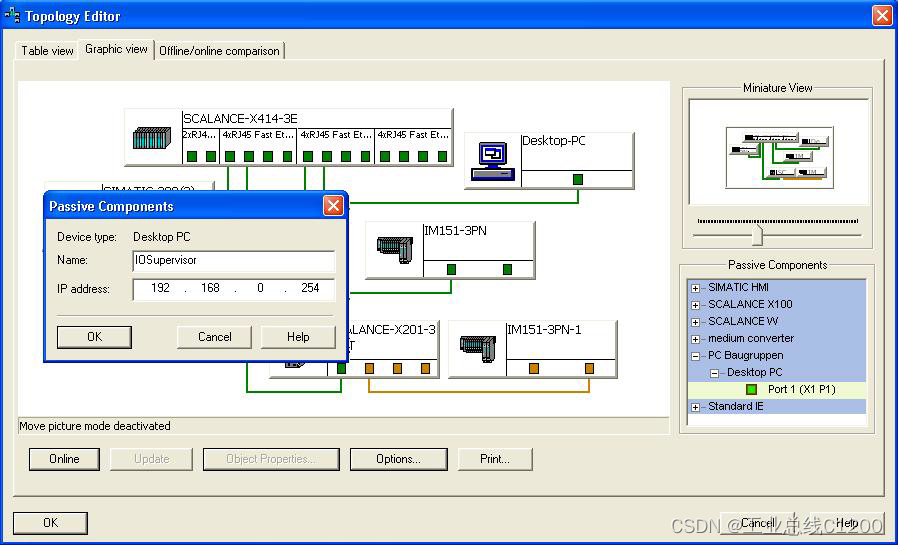Select PC Baugruppen label in tree

tap(746, 356)
